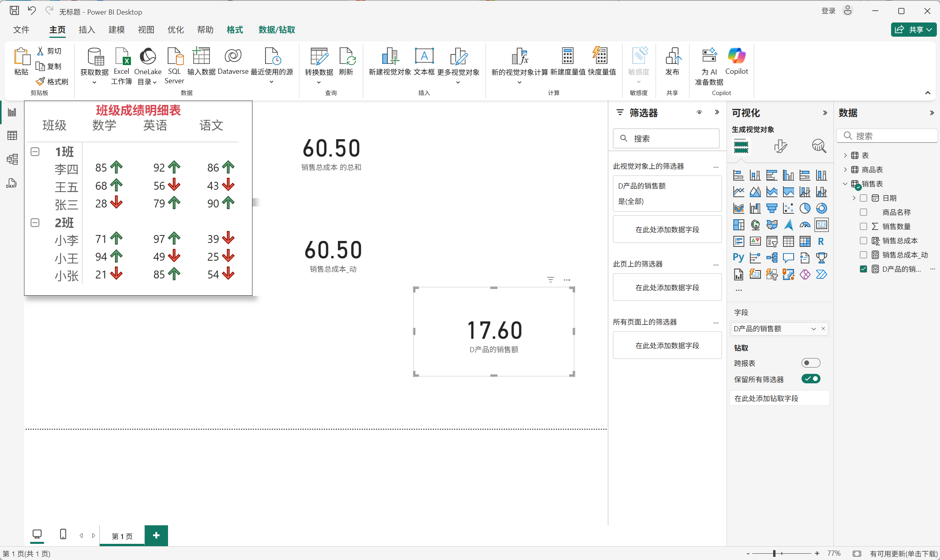Expand the 商品表 table node
Image resolution: width=940 pixels, height=560 pixels.
(x=845, y=170)
